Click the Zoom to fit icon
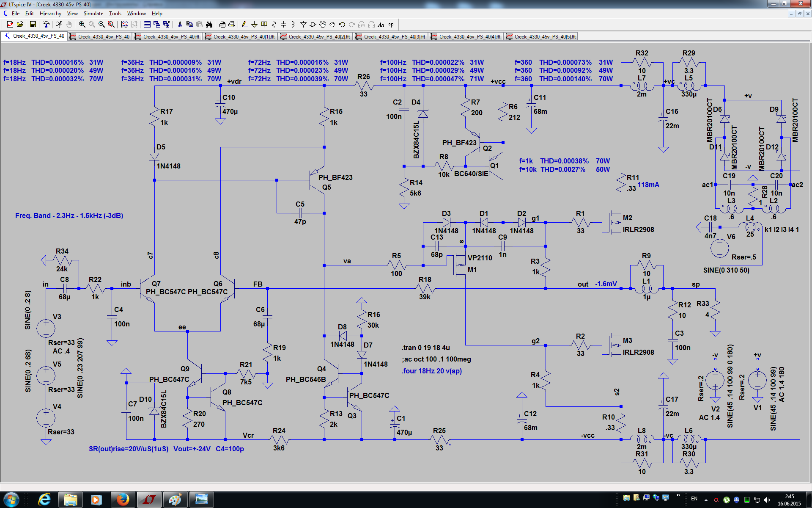812x508 pixels. [111, 25]
